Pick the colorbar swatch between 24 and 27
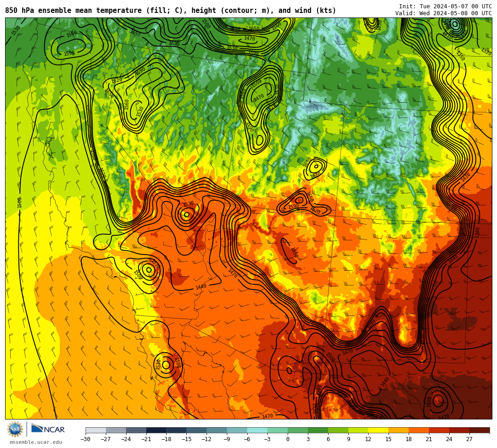This screenshot has height=448, width=497. [459, 430]
